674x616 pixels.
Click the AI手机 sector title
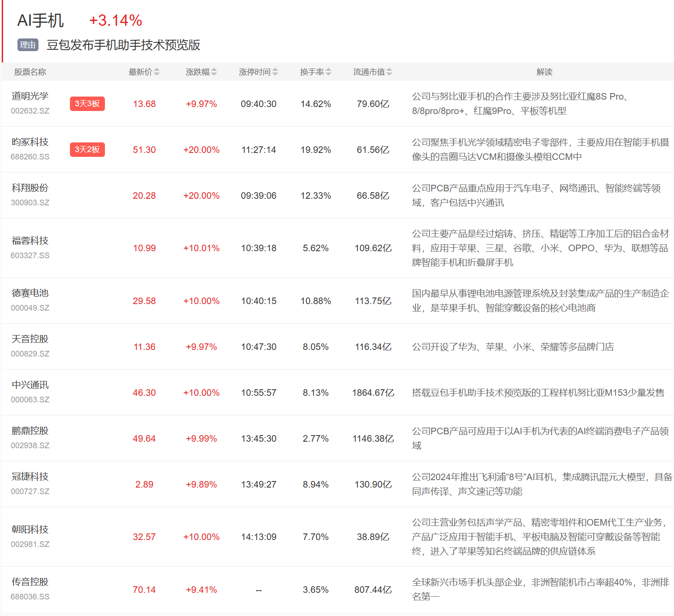tap(40, 21)
